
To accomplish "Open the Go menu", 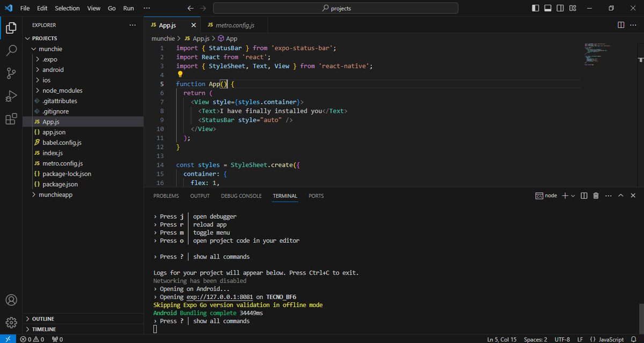I will pyautogui.click(x=112, y=8).
